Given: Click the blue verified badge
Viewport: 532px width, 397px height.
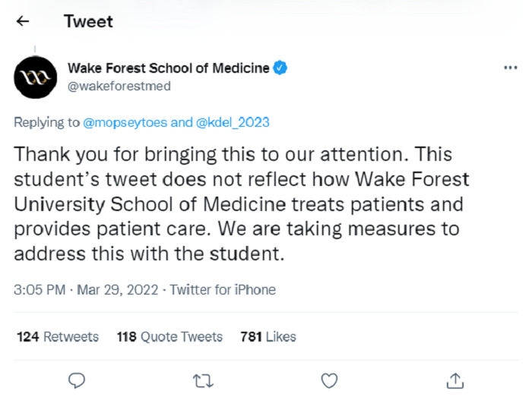Looking at the screenshot, I should coord(280,68).
